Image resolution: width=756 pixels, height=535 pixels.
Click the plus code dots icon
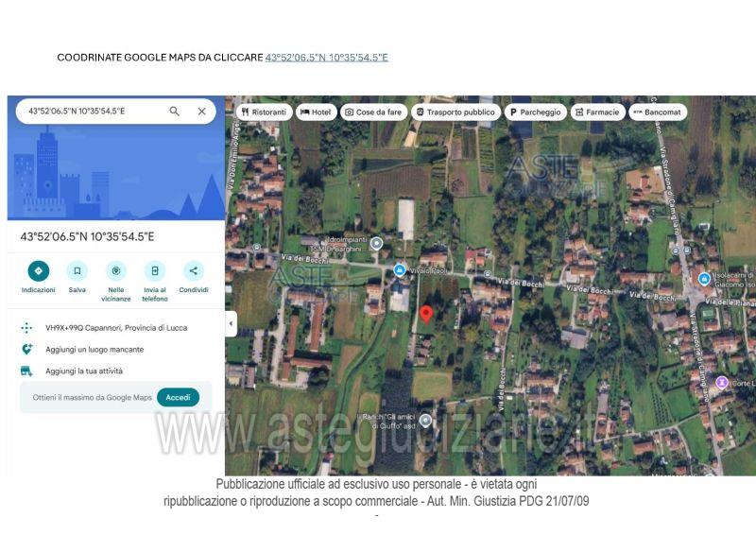[26, 328]
